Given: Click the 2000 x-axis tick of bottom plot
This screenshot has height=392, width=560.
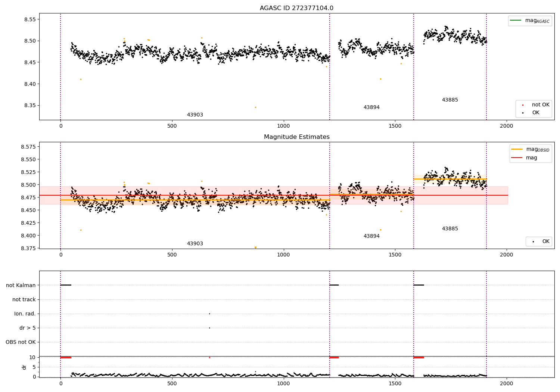Looking at the screenshot, I should (x=507, y=383).
